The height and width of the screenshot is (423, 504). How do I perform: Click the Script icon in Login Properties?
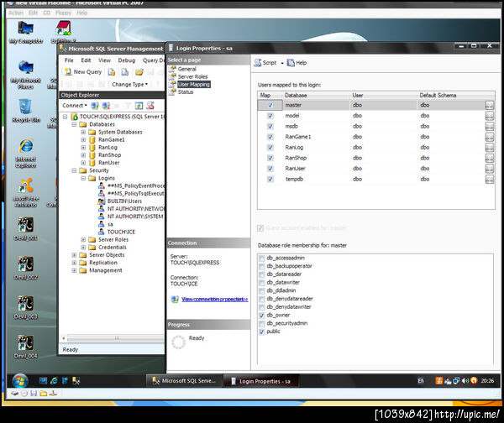pyautogui.click(x=265, y=63)
